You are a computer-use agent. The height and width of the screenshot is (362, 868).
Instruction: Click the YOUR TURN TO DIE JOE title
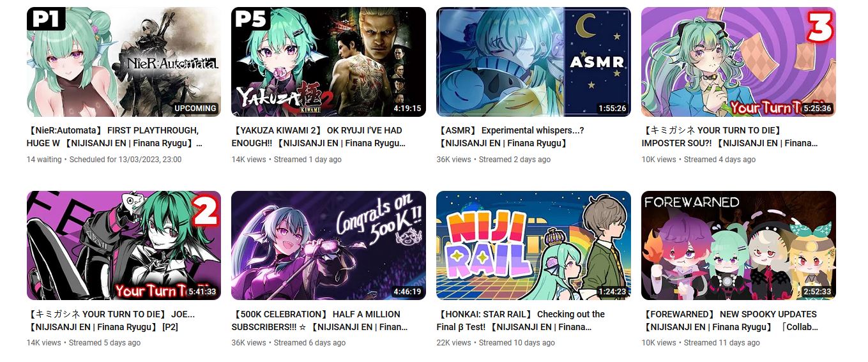click(111, 321)
